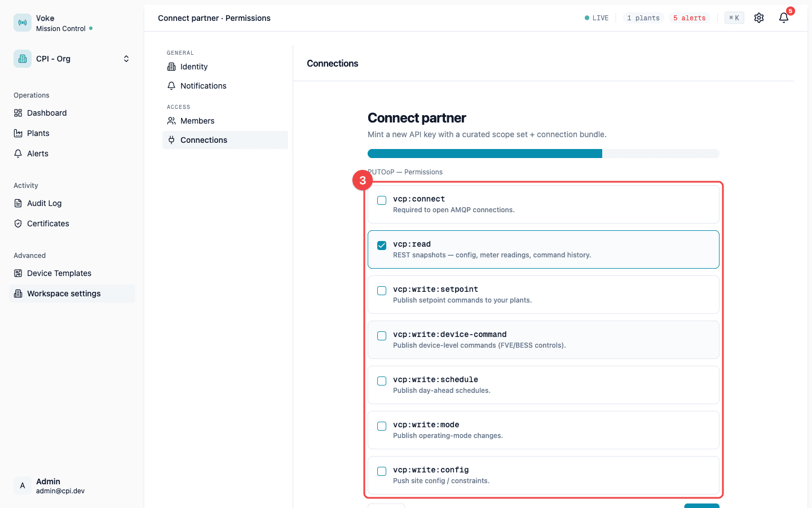Screen dimensions: 812x508
Task: Open the command palette ⌘K button
Action: [x=734, y=18]
